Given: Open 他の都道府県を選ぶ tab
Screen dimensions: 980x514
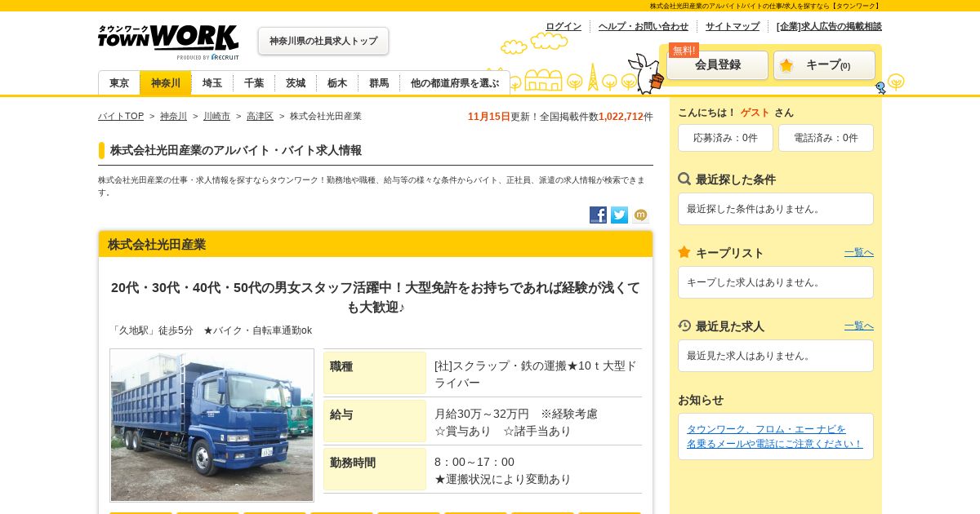Looking at the screenshot, I should [x=455, y=83].
